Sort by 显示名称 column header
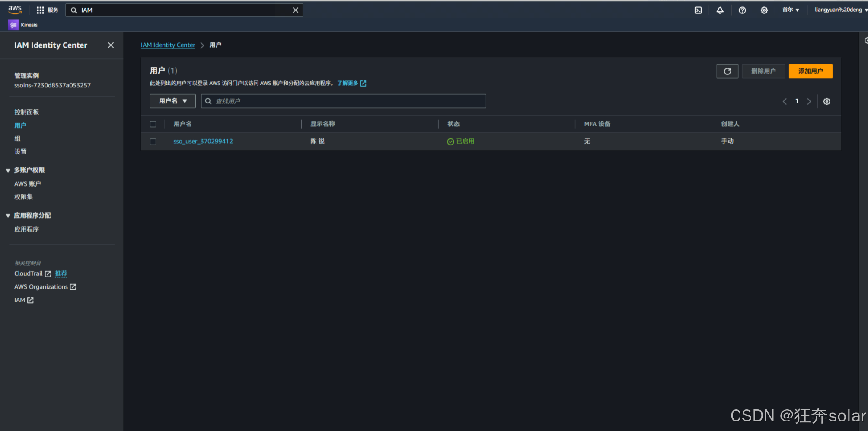The width and height of the screenshot is (868, 431). [x=322, y=124]
